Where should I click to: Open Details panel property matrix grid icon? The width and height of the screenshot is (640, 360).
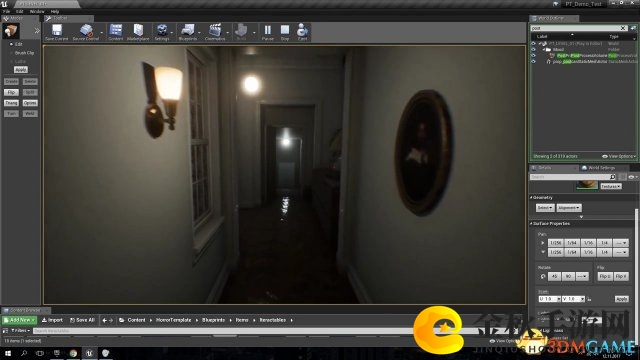pyautogui.click(x=622, y=177)
